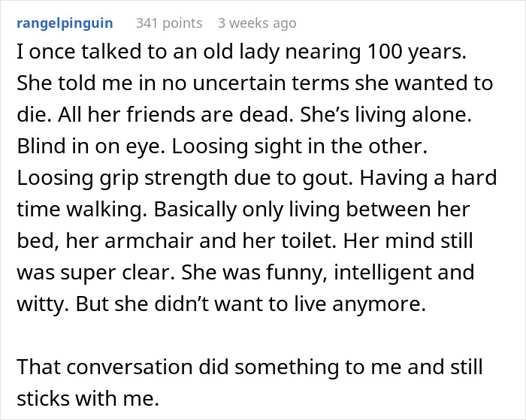
Task: Click the 341 points score
Action: click(169, 23)
